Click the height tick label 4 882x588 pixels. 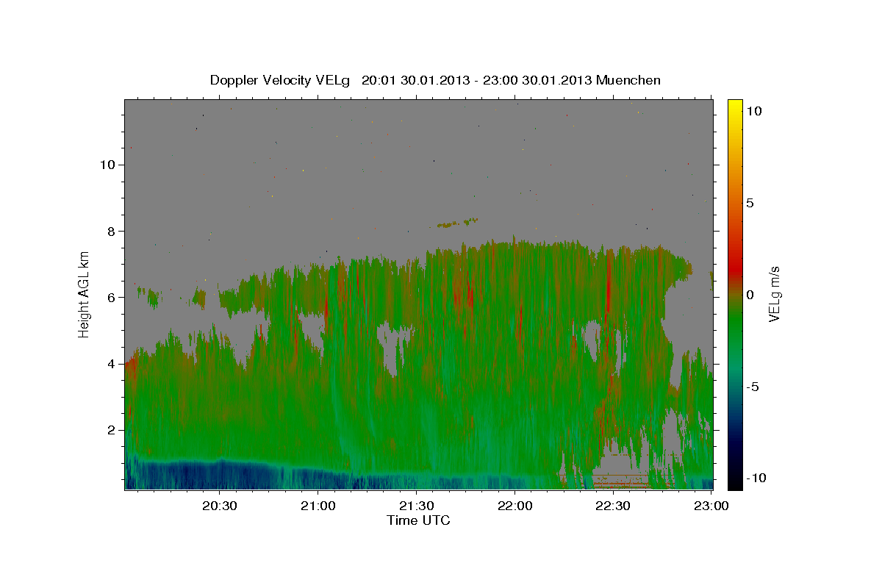point(112,364)
